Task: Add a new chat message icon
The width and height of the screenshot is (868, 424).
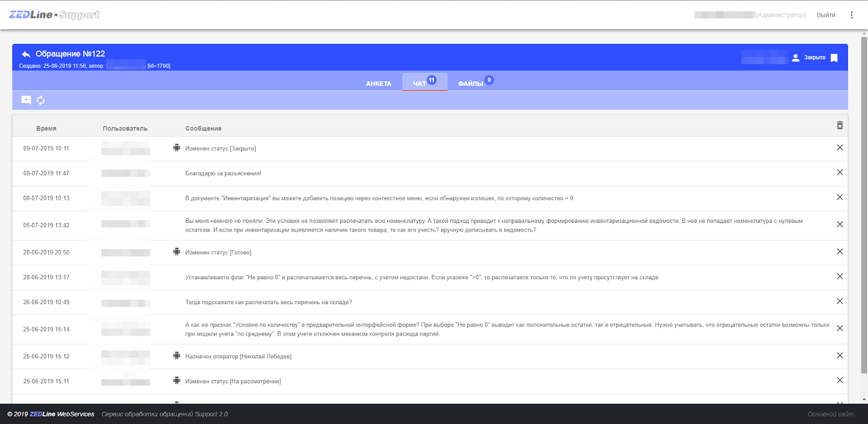Action: point(26,100)
